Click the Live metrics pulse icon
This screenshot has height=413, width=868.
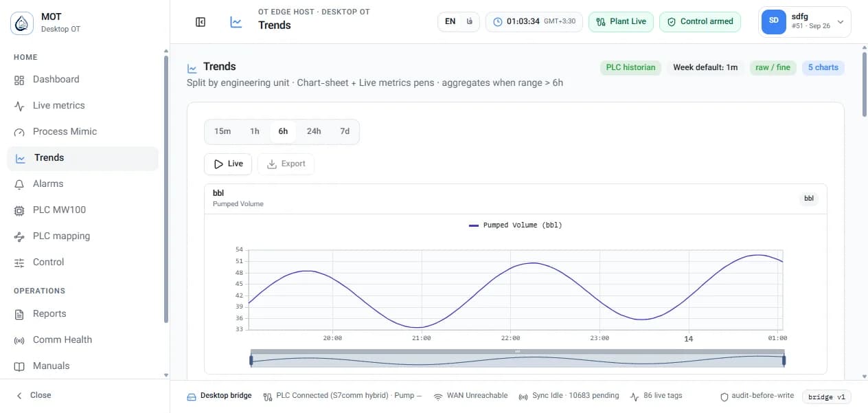[x=19, y=106]
